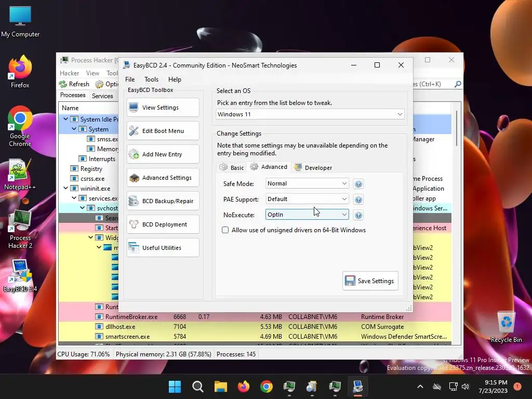Click notification badge in taskbar
Screen dimensions: 532x399
click(x=517, y=386)
